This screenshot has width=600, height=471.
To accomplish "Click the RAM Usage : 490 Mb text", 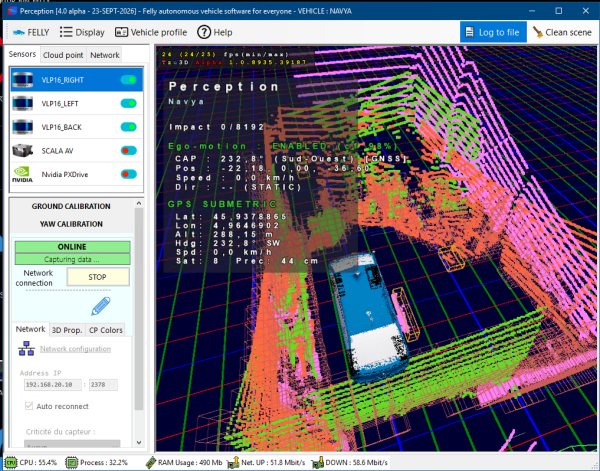I will tap(190, 463).
